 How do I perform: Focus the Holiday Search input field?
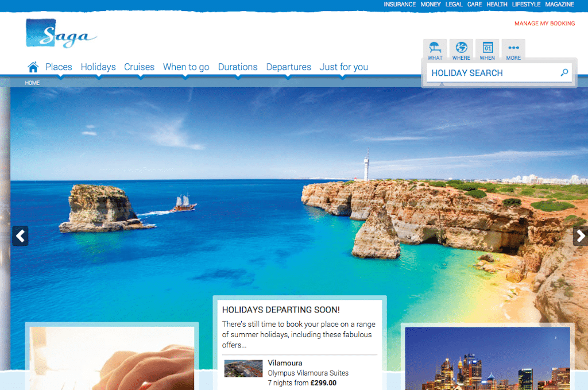click(499, 73)
